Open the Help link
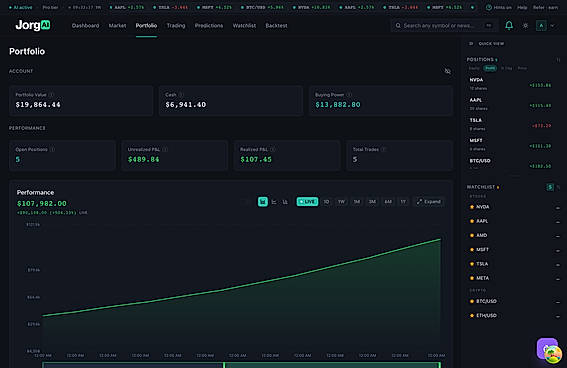567x368 pixels. [x=522, y=7]
